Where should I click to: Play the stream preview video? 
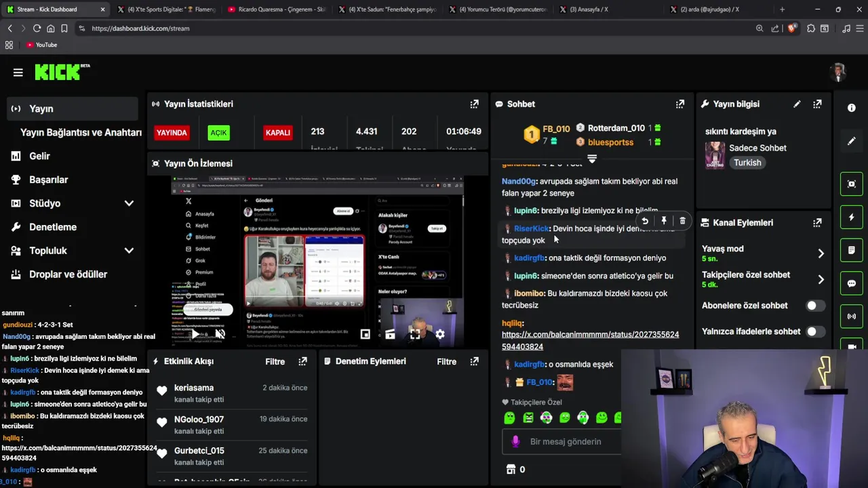coord(195,333)
